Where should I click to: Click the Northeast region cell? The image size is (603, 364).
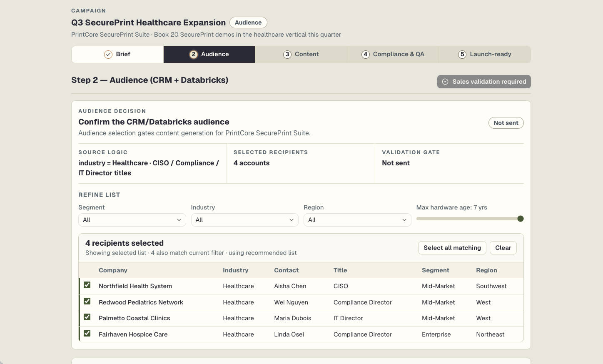490,334
